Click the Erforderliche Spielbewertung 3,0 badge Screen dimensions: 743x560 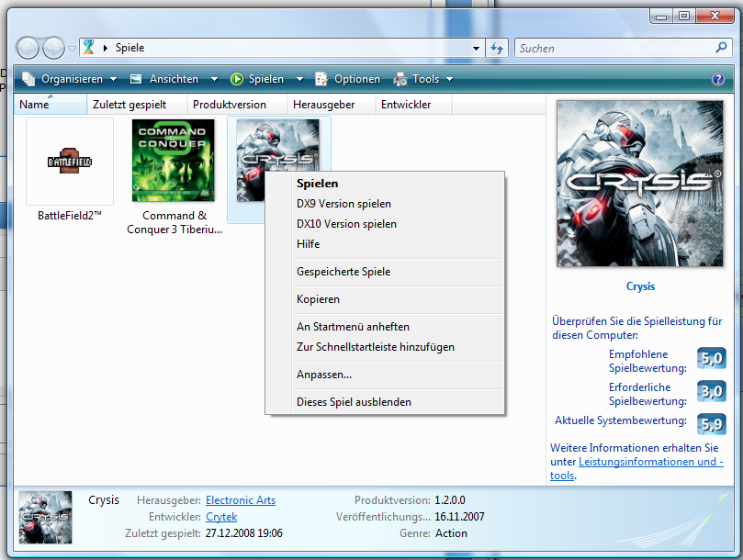click(x=712, y=391)
